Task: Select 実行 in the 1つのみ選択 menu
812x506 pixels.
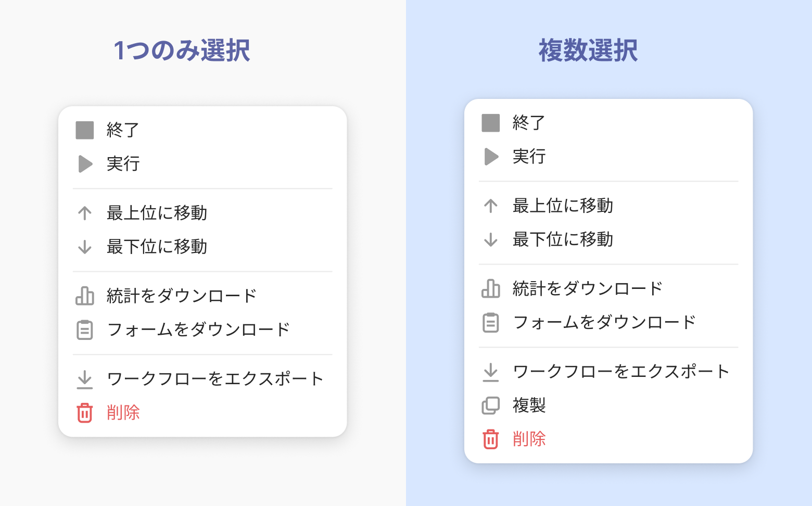Action: 123,164
